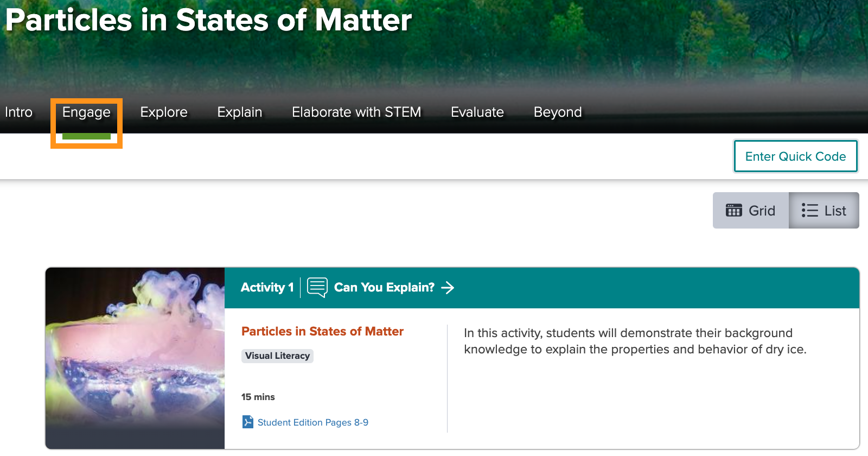868x456 pixels.
Task: Click the Grid view icon
Action: point(735,210)
